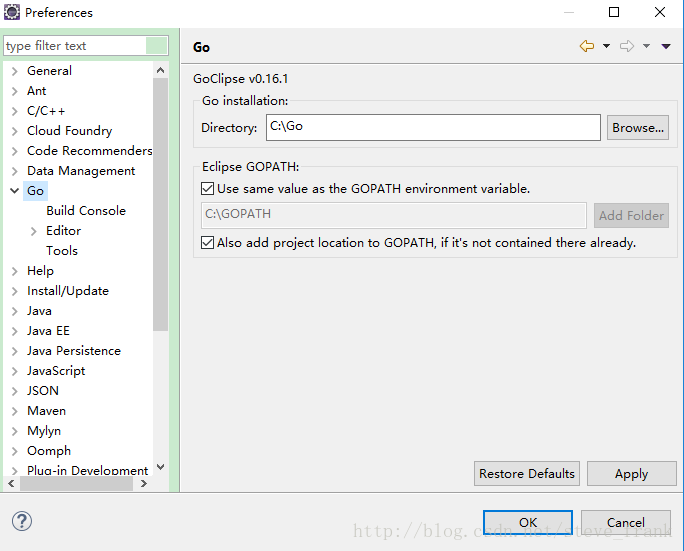The width and height of the screenshot is (684, 551).
Task: Confirm with the OK button
Action: [x=528, y=522]
